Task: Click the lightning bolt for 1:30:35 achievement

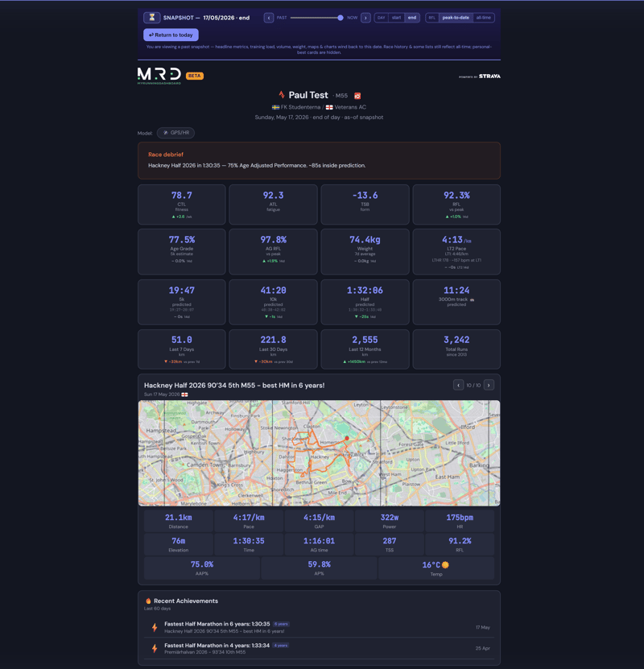Action: [155, 627]
